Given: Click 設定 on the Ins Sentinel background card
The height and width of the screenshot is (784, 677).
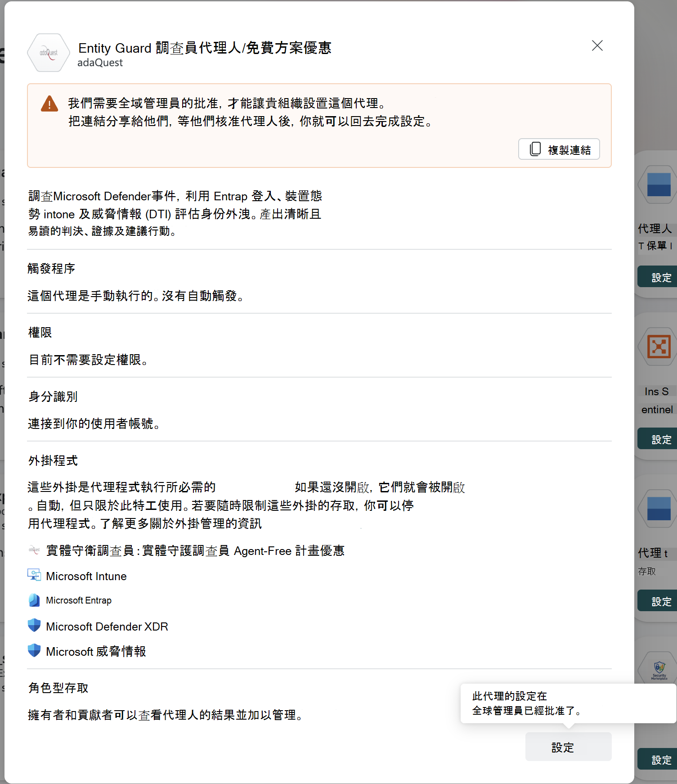Looking at the screenshot, I should pos(658,439).
